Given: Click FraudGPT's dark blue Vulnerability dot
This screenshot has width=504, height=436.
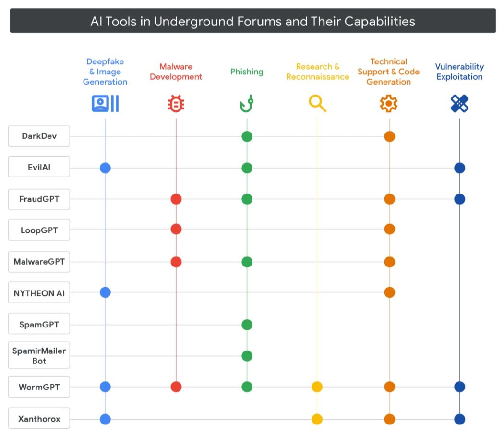Looking at the screenshot, I should 459,199.
